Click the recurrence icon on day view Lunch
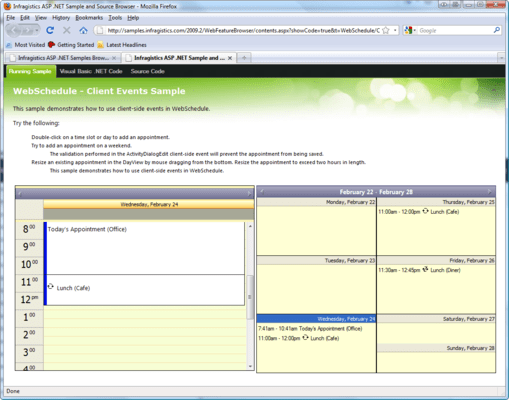Viewport: 509px width, 400px height. [50, 286]
